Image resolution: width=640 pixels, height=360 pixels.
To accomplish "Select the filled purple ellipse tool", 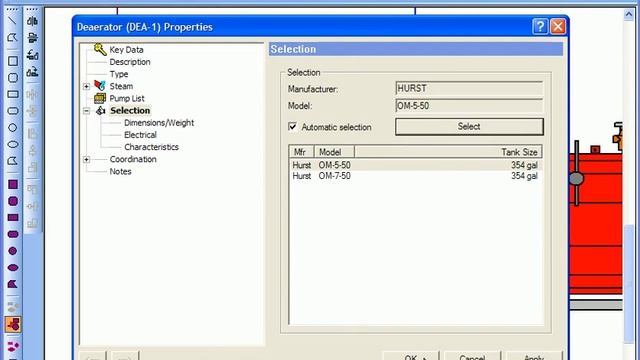I will [x=13, y=268].
